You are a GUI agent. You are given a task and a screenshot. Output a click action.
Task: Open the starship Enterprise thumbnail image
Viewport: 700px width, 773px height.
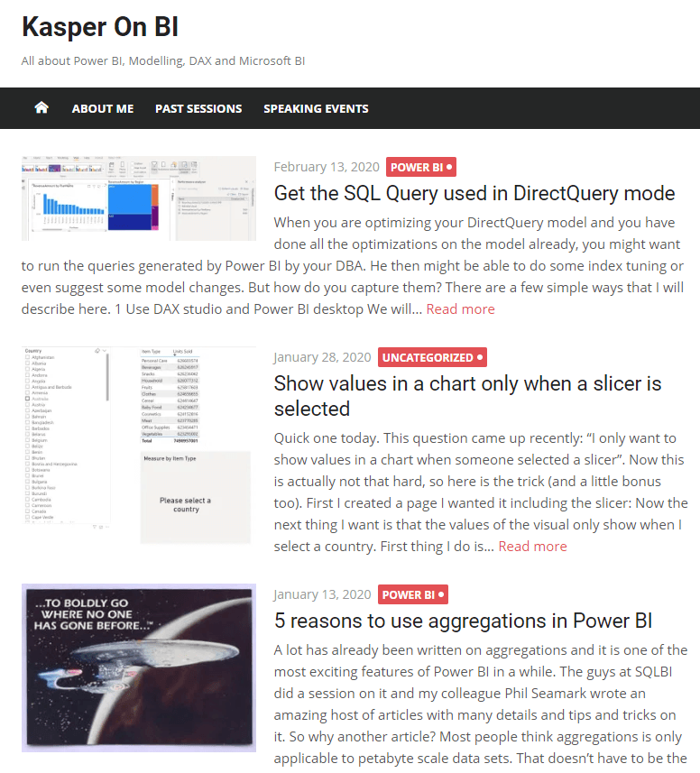[139, 668]
